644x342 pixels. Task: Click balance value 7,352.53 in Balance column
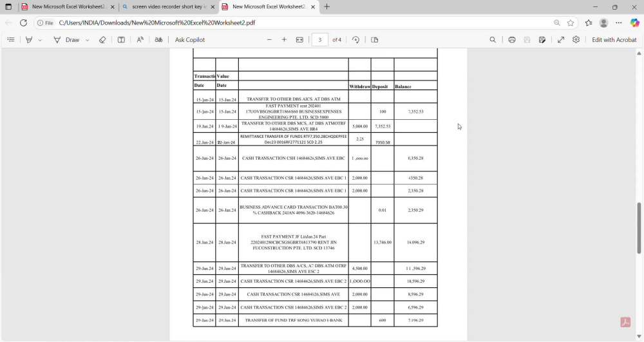point(415,111)
